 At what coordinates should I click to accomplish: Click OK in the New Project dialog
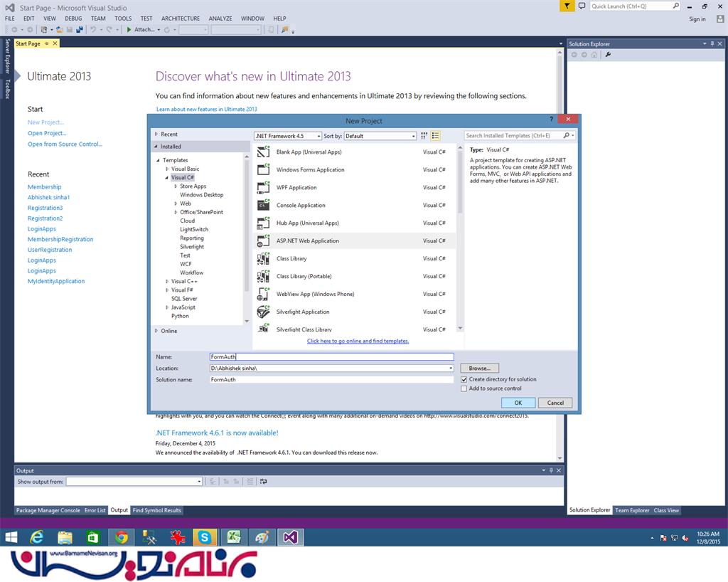(x=518, y=403)
